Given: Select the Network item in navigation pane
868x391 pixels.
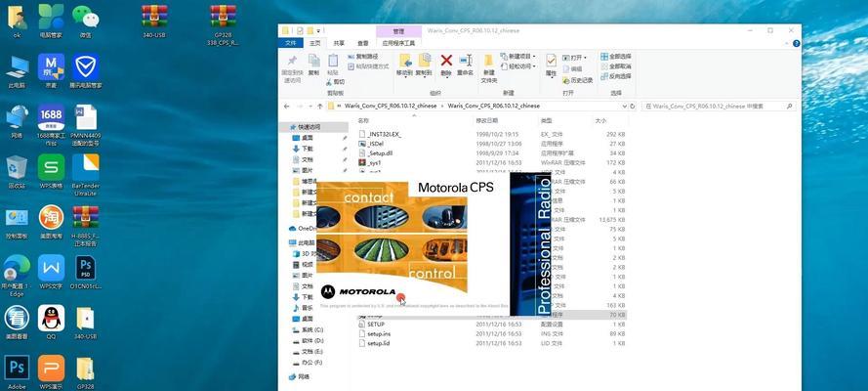Looking at the screenshot, I should tap(300, 376).
